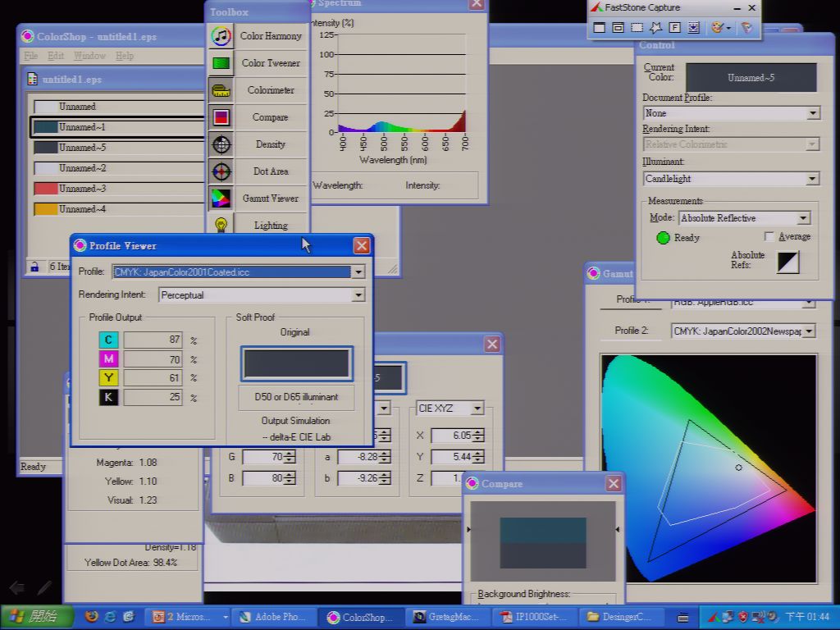
Task: Open the Colorimeter tool icon
Action: coord(221,90)
